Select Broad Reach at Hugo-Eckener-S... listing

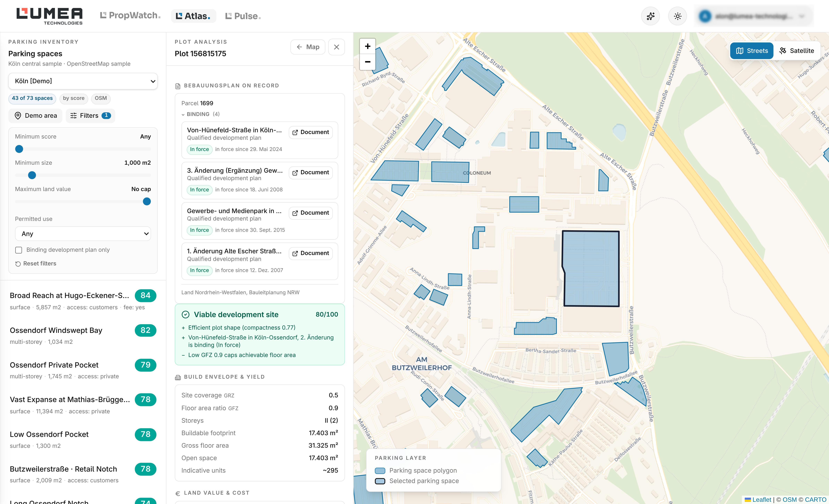(83, 301)
